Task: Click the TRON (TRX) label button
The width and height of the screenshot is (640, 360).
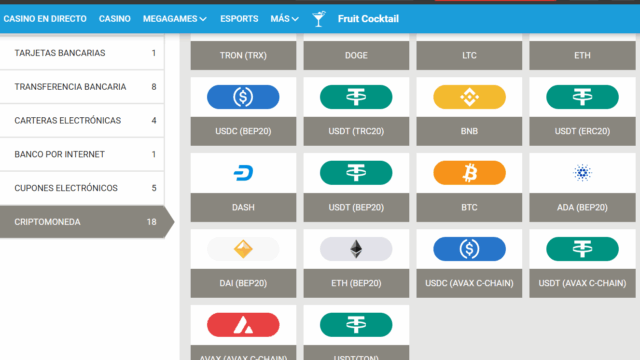Action: click(243, 56)
